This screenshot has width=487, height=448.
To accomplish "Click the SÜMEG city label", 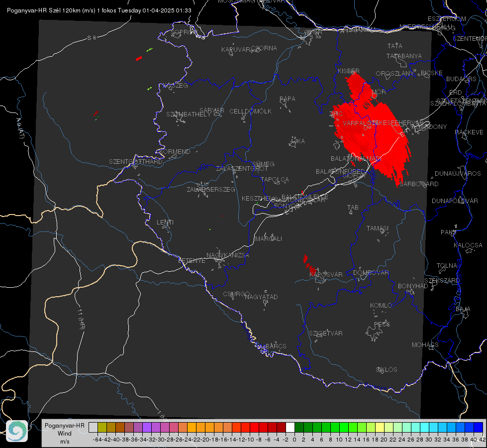I will (263, 164).
